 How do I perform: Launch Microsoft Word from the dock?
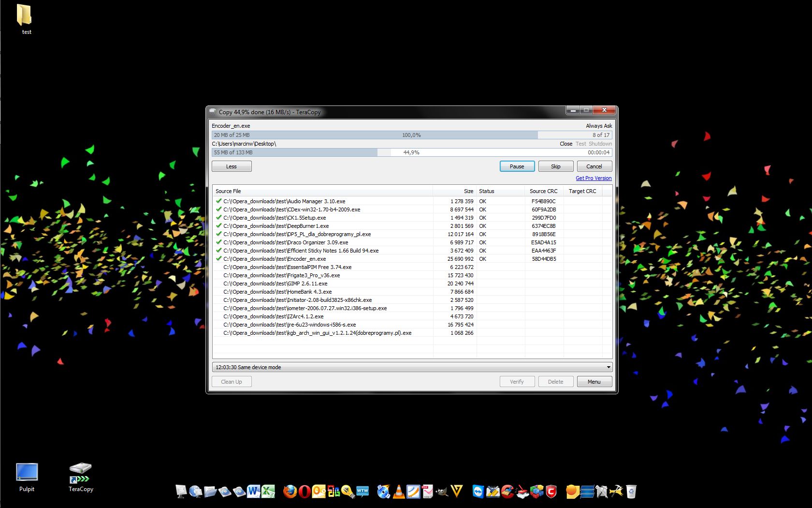(253, 492)
